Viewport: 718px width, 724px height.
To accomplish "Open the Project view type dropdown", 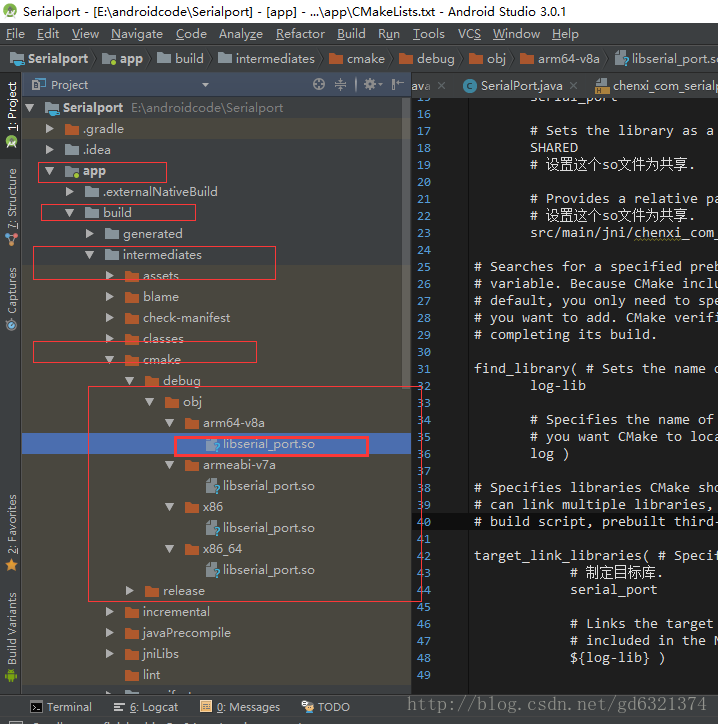I will [x=205, y=85].
